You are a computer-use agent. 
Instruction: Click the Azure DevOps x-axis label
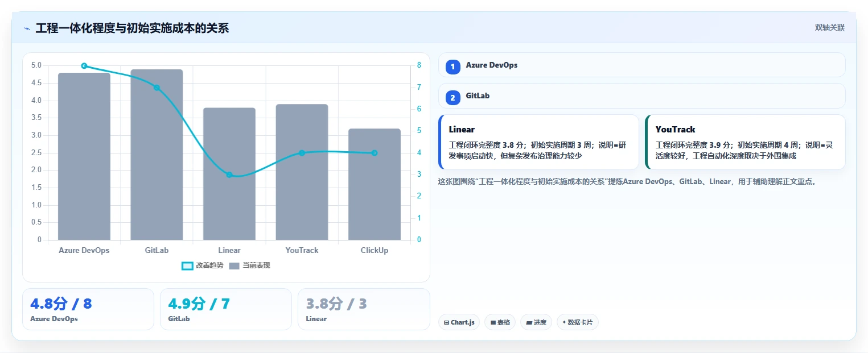84,250
